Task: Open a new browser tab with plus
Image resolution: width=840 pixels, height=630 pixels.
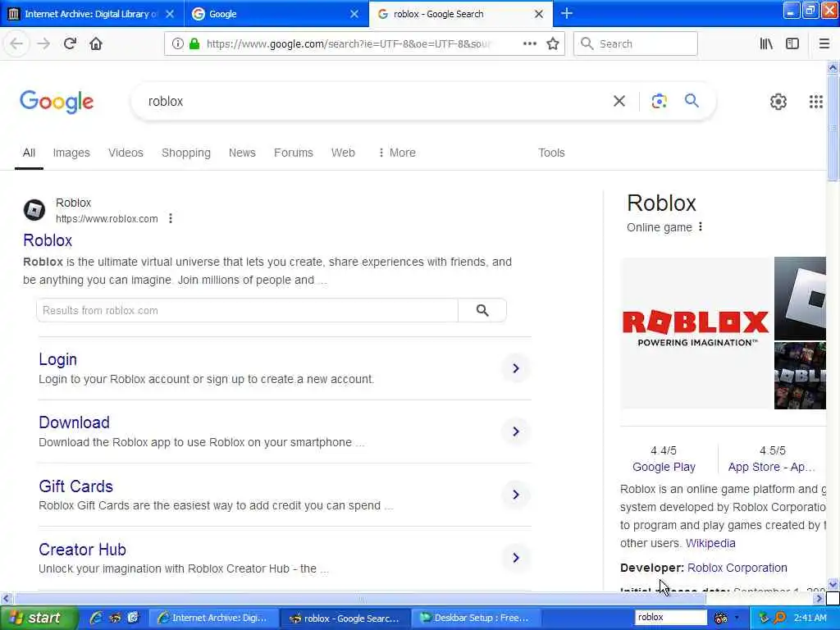Action: click(x=566, y=13)
